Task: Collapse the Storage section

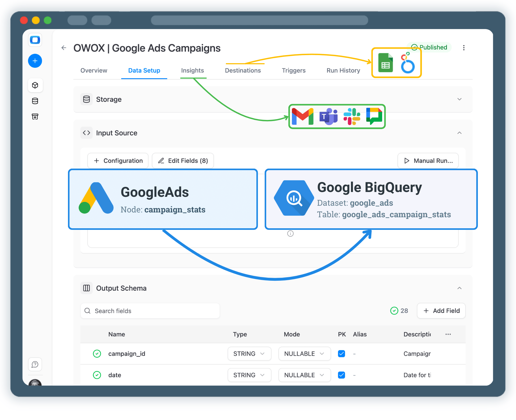Action: [459, 99]
